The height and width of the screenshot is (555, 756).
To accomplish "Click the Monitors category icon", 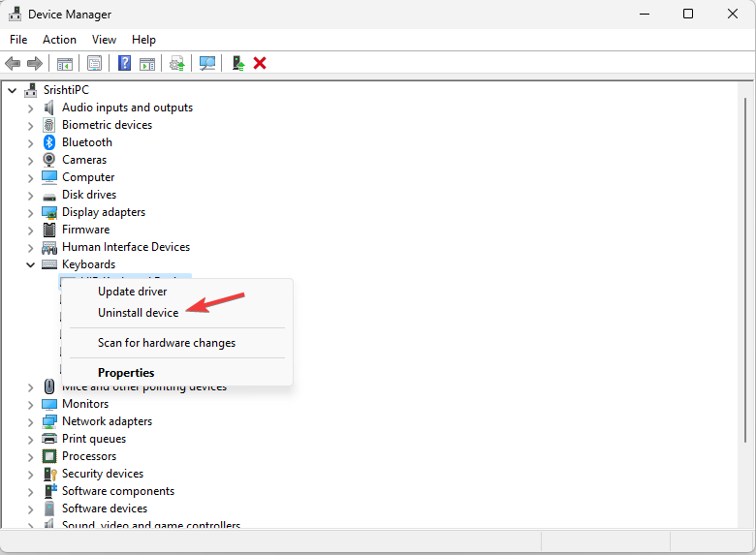I will pos(49,404).
